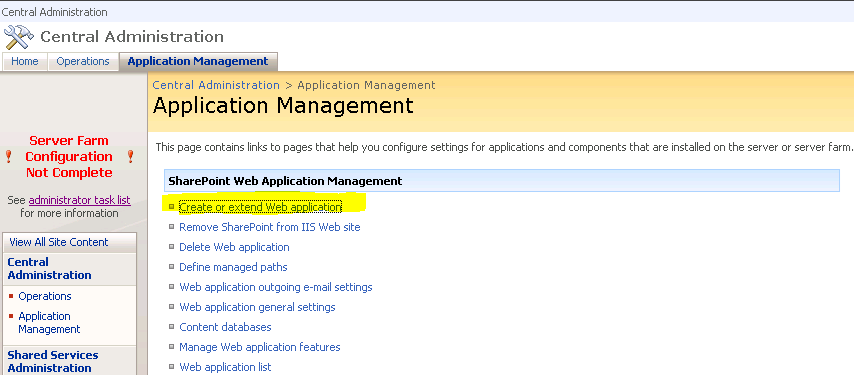Open the administrator task list link

tap(80, 200)
